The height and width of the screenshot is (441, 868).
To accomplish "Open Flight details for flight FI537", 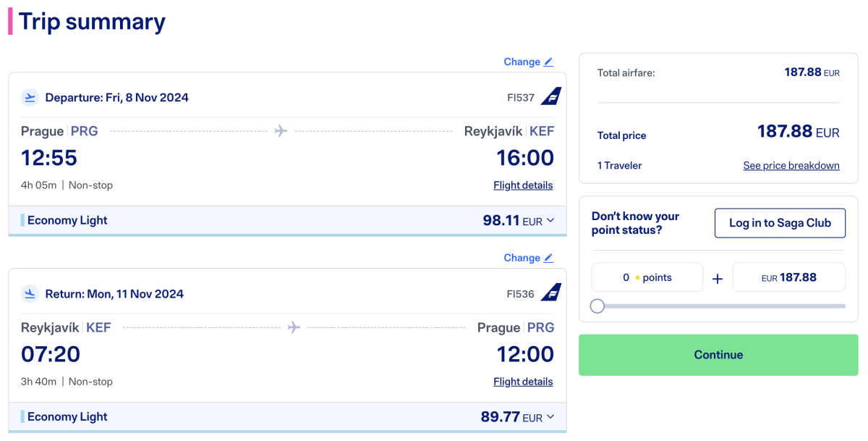I will tap(523, 185).
